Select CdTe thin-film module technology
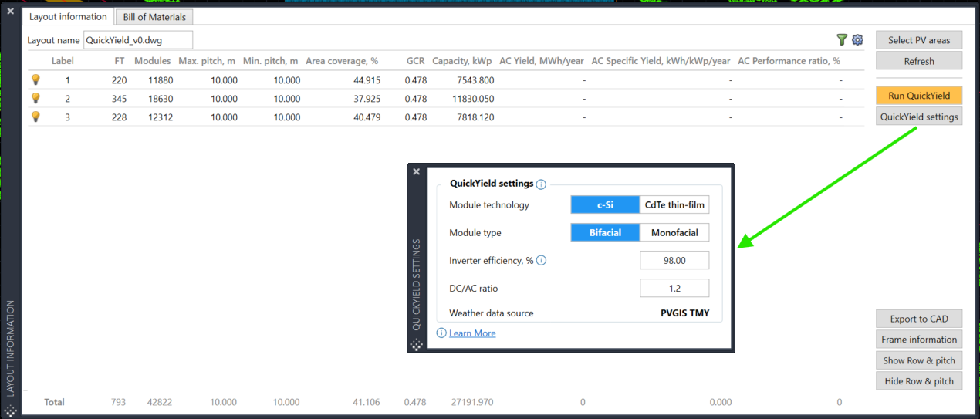 tap(674, 205)
